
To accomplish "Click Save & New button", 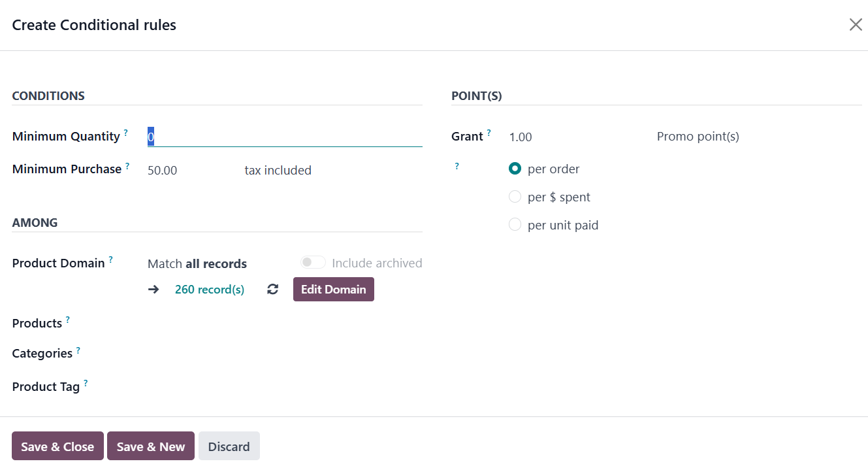I will [x=151, y=446].
